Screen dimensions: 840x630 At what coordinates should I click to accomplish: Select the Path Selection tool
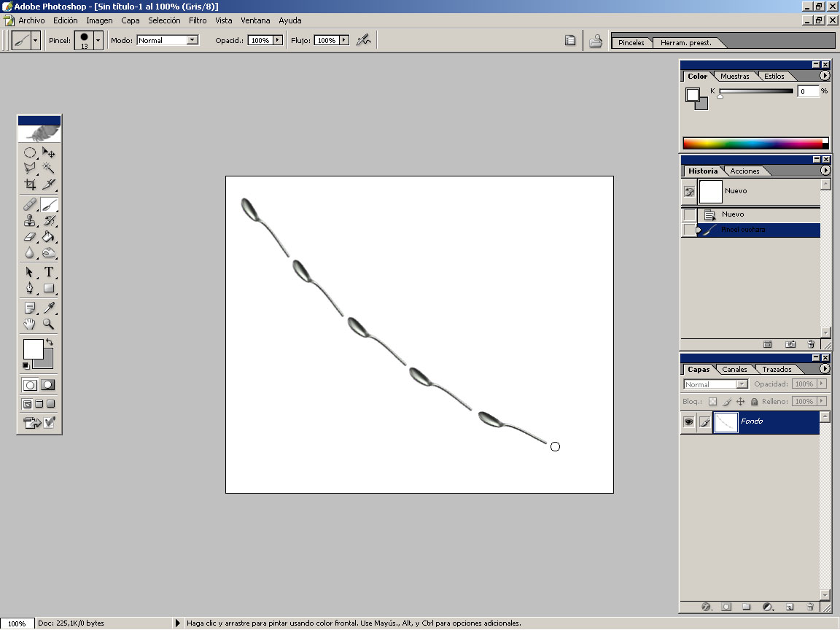tap(30, 272)
